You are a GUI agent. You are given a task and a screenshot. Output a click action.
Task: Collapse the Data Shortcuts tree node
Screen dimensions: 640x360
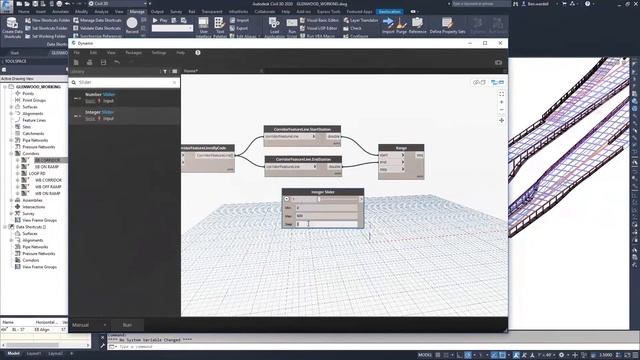click(x=5, y=227)
